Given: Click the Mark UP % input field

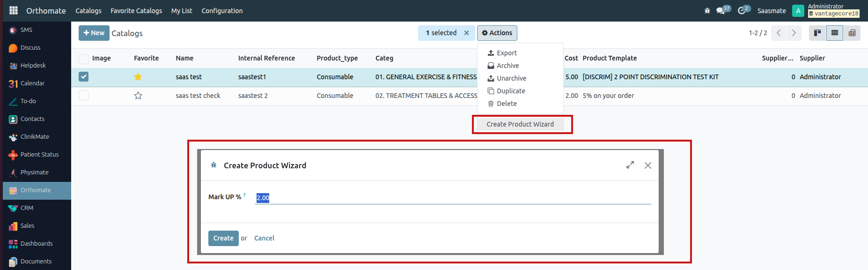Looking at the screenshot, I should (453, 198).
